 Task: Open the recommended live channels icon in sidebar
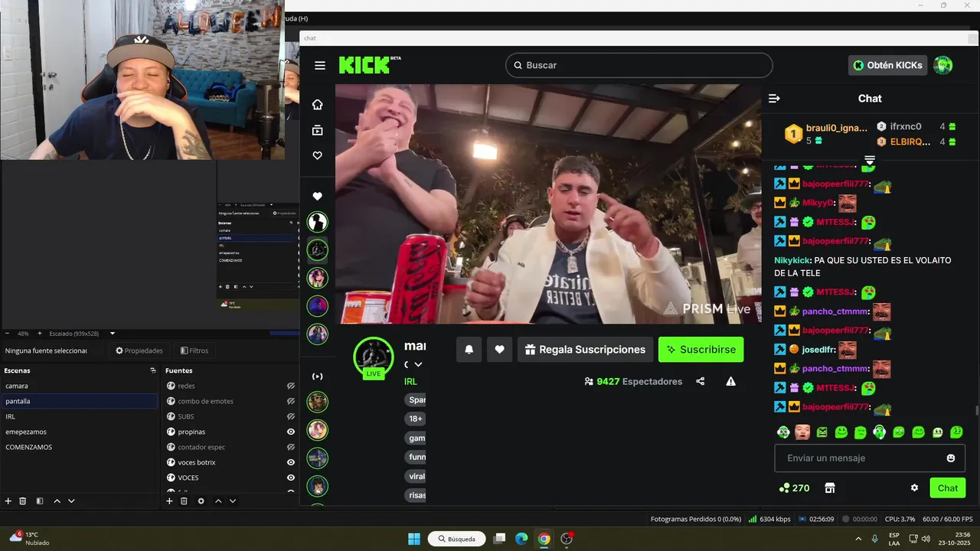click(x=317, y=377)
